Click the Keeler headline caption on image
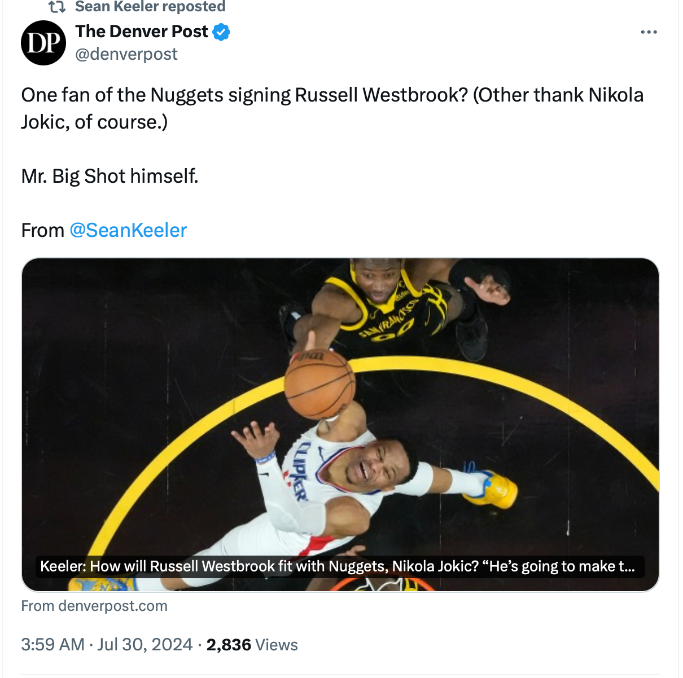This screenshot has height=678, width=683. pyautogui.click(x=336, y=567)
